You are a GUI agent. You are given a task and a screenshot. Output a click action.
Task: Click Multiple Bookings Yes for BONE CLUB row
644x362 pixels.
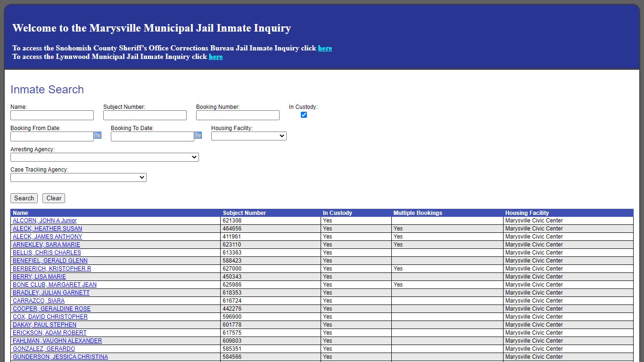click(398, 285)
